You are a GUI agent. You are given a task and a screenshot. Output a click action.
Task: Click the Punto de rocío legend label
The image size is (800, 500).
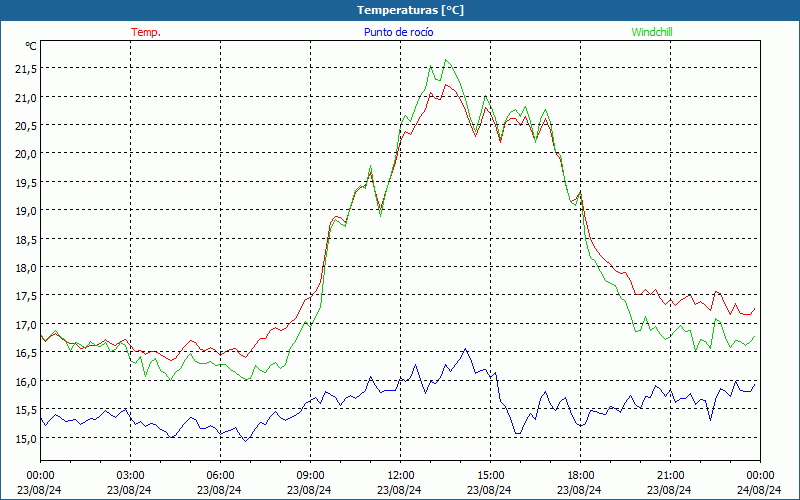(398, 32)
